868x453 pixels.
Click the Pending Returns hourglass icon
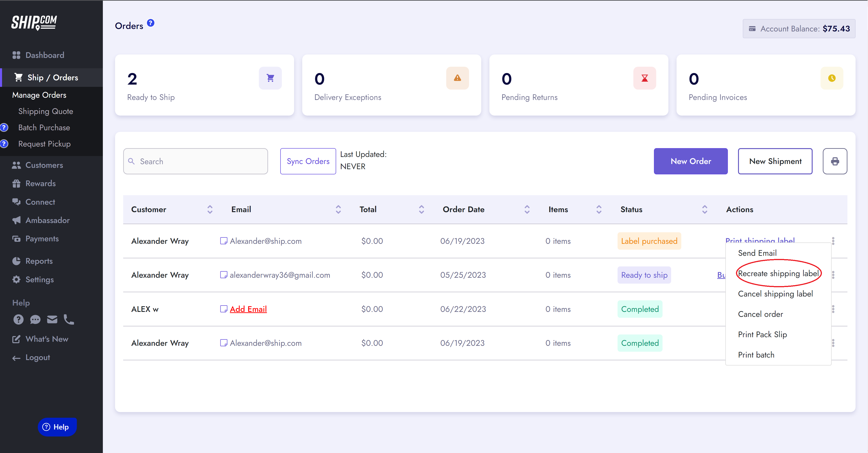(x=644, y=78)
